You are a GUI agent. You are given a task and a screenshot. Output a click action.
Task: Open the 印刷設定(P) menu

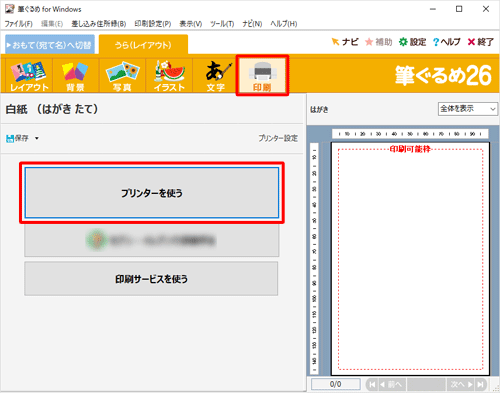[x=153, y=24]
